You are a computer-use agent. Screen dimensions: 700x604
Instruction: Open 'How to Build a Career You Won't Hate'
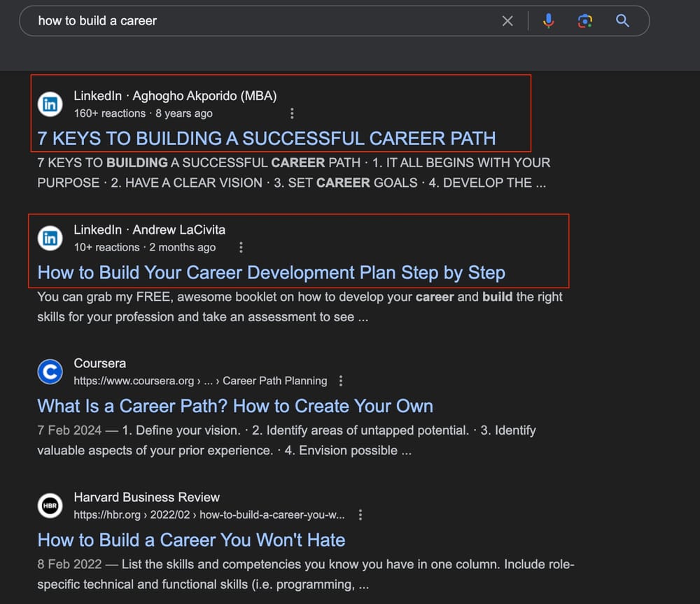[190, 540]
